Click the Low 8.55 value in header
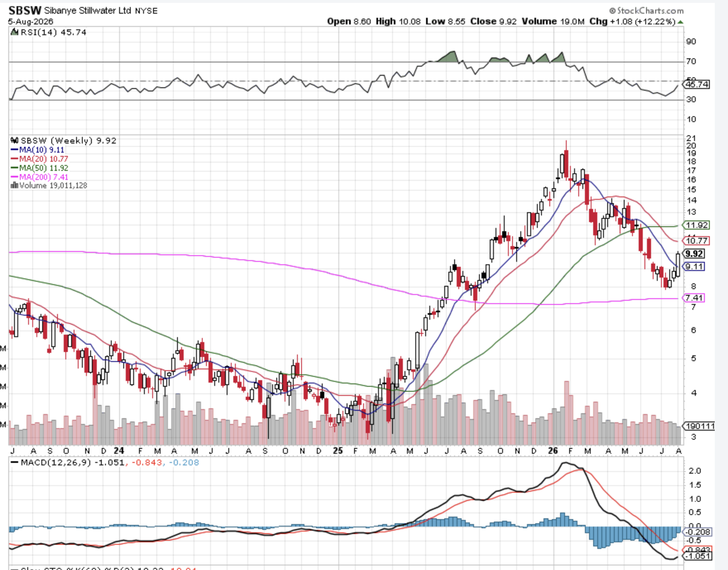 coord(445,22)
